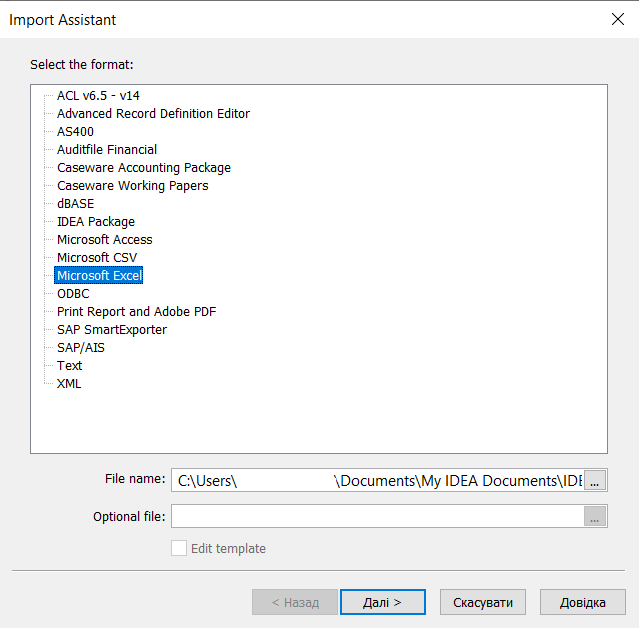Select Print Report and Adobe PDF
The width and height of the screenshot is (639, 628).
pos(137,311)
